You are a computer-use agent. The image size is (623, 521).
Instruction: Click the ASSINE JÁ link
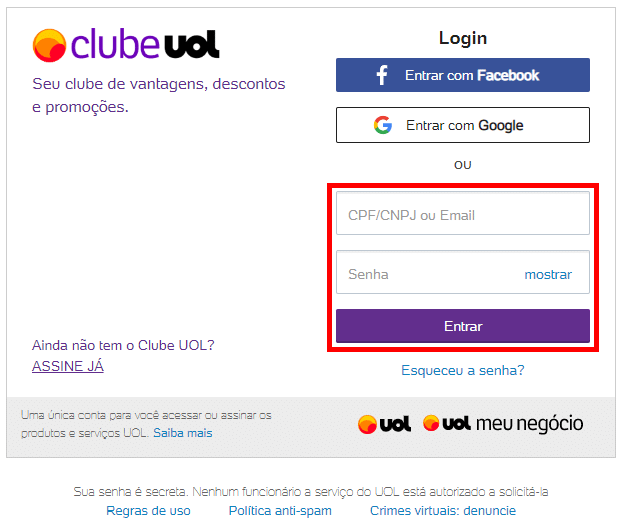pos(68,366)
